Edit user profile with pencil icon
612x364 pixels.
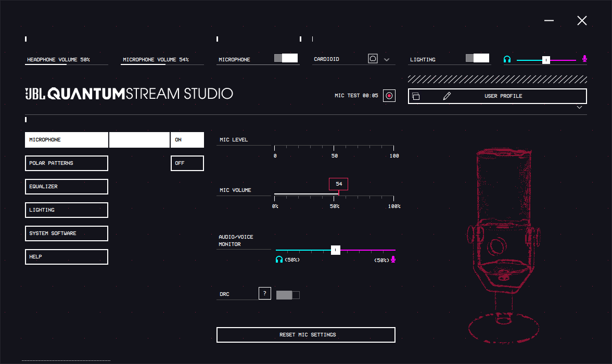tap(447, 96)
